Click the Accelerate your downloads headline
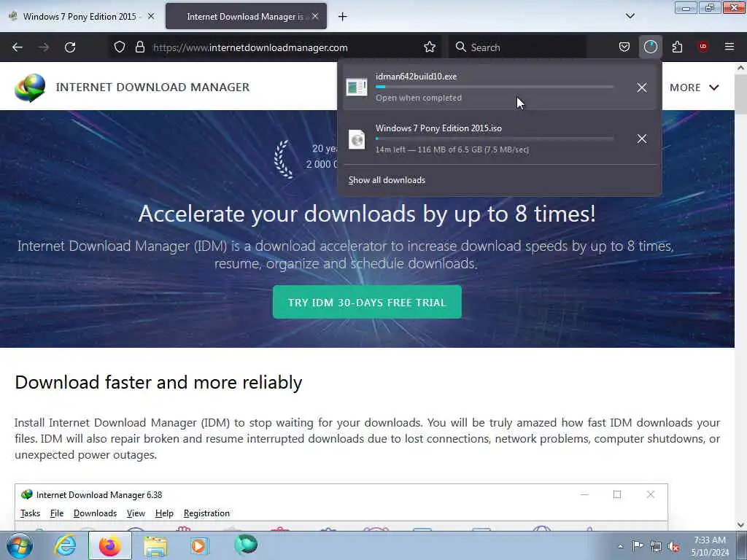Screen dimensions: 747x560 click(x=367, y=214)
